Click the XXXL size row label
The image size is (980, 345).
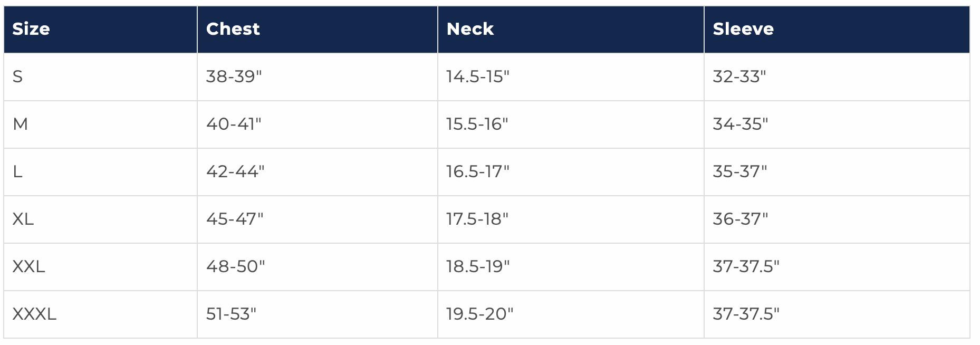click(x=34, y=314)
